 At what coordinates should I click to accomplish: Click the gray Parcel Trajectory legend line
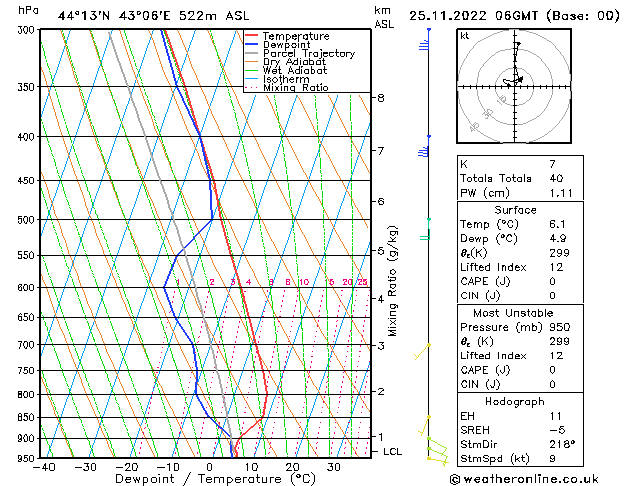click(251, 53)
